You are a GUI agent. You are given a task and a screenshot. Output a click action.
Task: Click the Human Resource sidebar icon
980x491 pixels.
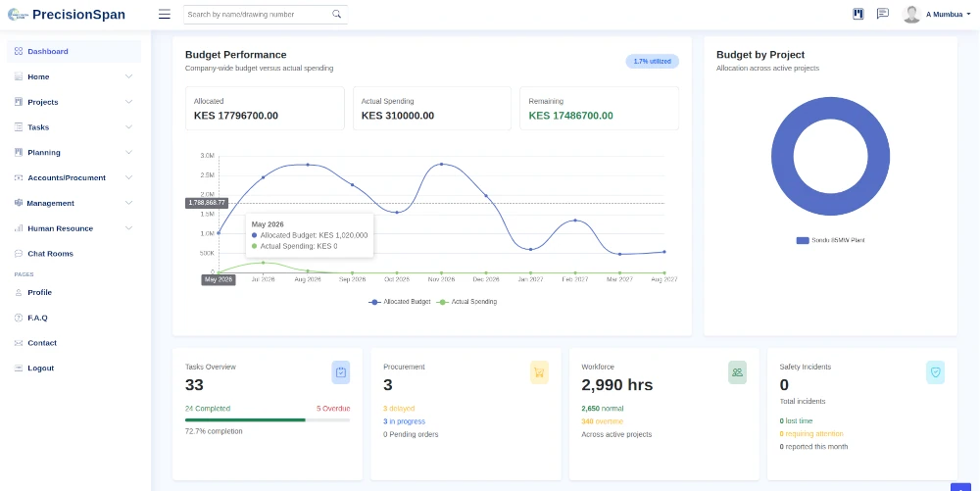19,228
